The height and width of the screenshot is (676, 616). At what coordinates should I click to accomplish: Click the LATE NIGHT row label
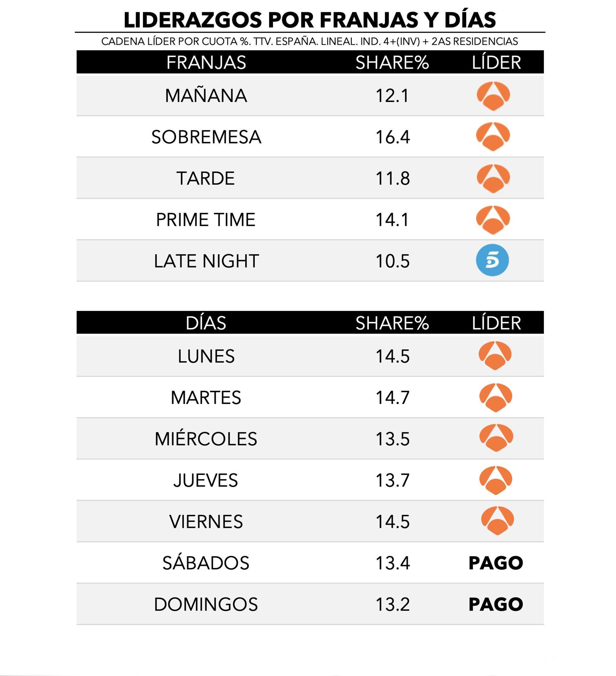[206, 261]
